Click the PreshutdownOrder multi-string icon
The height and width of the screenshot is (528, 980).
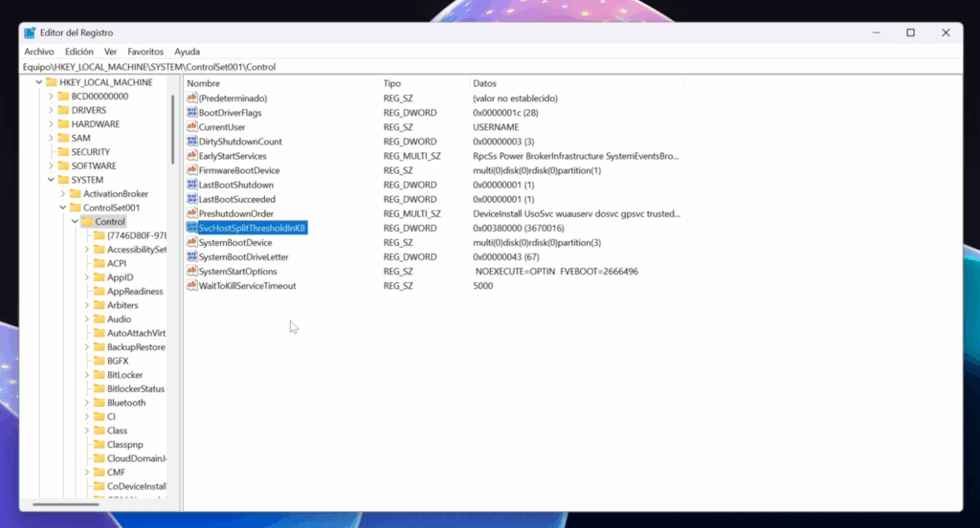pyautogui.click(x=191, y=213)
